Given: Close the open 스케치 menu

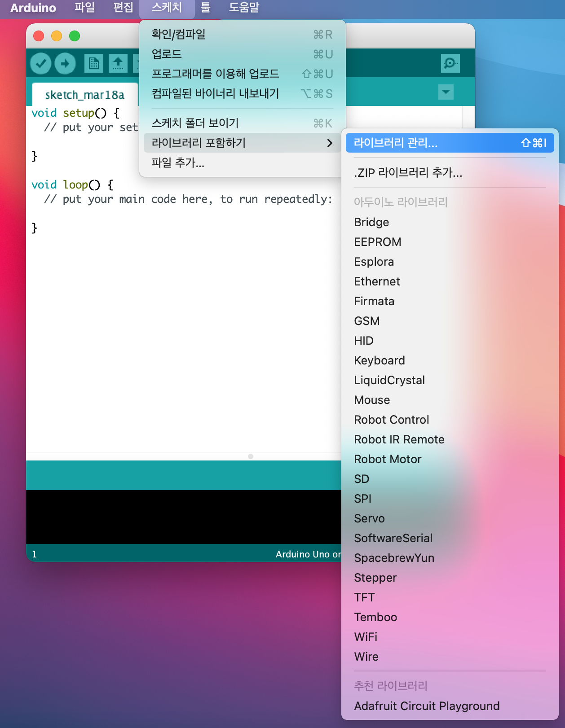Looking at the screenshot, I should coord(167,8).
